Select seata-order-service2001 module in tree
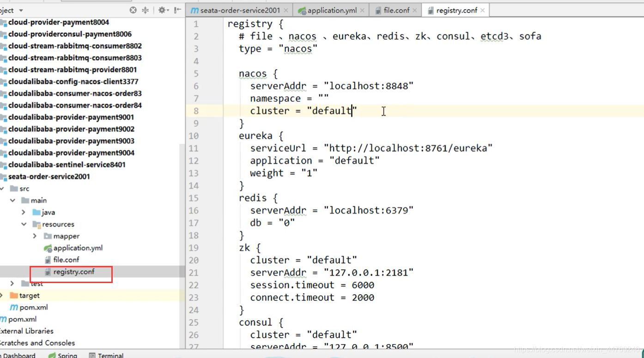 [x=49, y=177]
